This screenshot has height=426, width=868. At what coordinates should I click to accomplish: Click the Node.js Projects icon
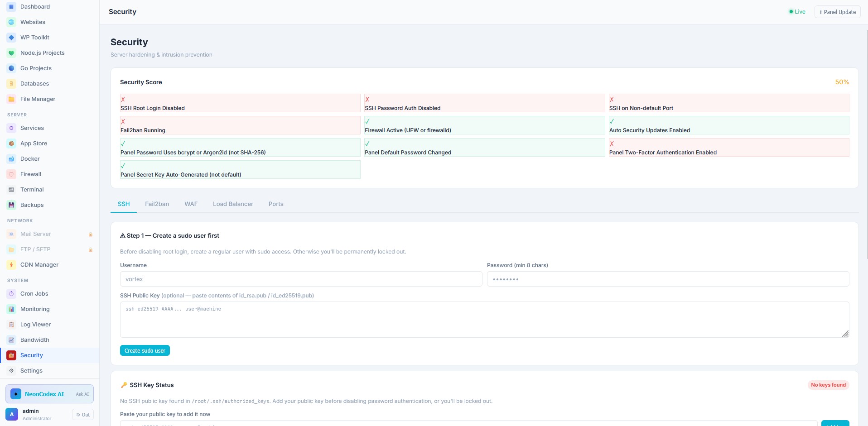point(11,53)
